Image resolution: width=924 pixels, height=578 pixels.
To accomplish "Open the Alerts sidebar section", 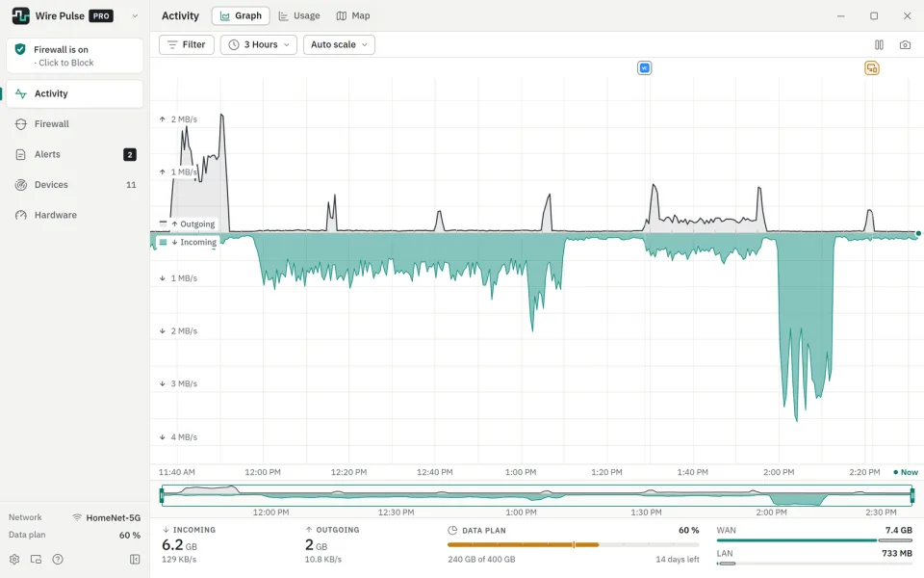I will click(75, 154).
